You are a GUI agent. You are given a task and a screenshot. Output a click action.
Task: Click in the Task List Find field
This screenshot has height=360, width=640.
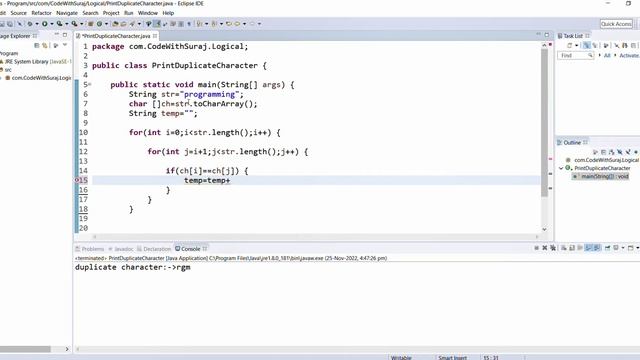click(576, 55)
